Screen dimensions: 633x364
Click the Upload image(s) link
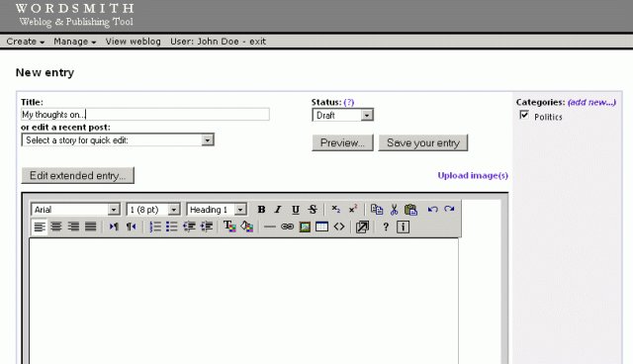click(473, 175)
